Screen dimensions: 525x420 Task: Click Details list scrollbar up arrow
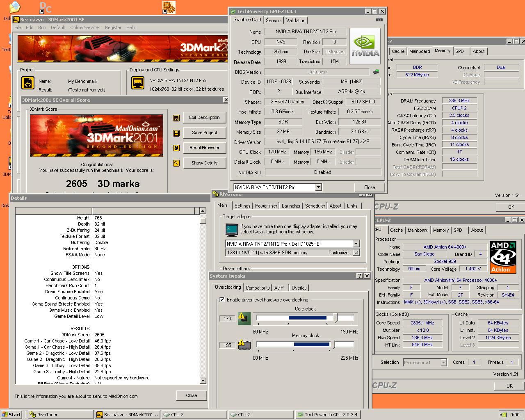(x=203, y=211)
